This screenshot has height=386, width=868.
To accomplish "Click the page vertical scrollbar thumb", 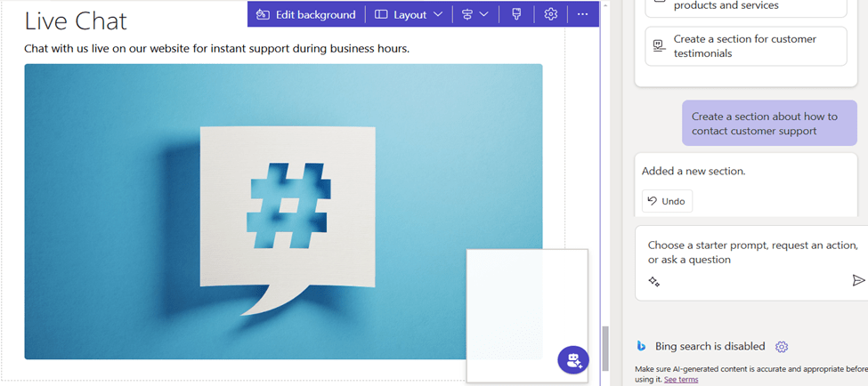I will pyautogui.click(x=606, y=347).
